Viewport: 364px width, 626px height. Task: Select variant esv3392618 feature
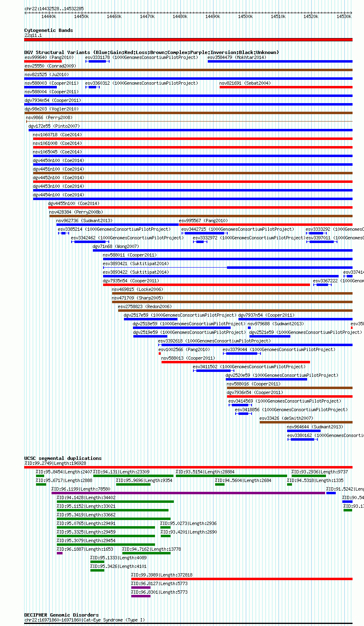256,345
